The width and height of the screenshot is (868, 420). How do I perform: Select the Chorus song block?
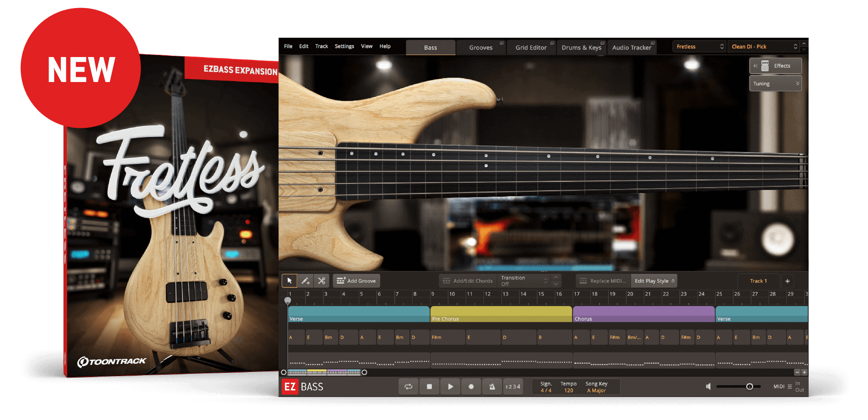(x=644, y=314)
